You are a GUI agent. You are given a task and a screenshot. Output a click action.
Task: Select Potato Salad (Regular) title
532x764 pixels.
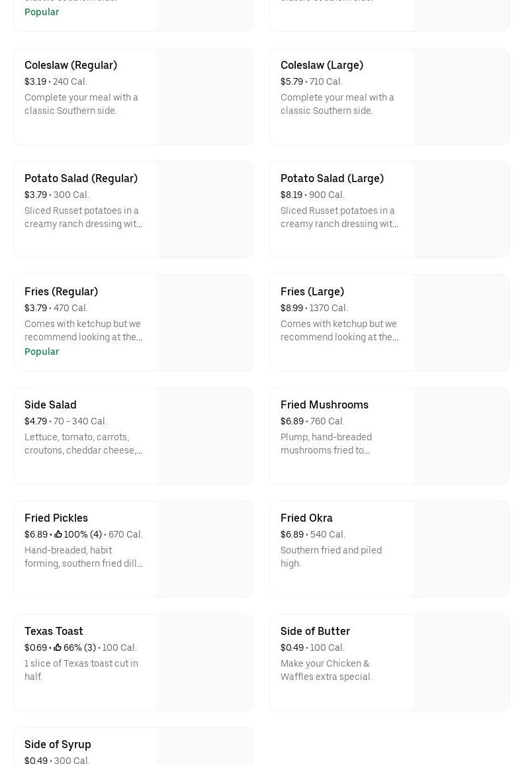coord(81,178)
